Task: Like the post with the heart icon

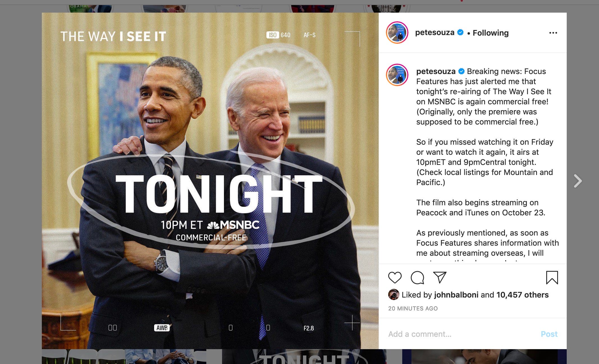Action: [395, 278]
